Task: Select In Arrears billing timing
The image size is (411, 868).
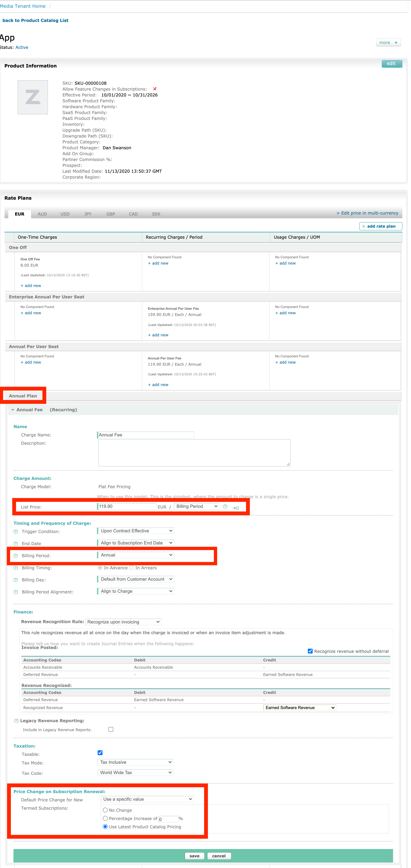Action: click(131, 568)
